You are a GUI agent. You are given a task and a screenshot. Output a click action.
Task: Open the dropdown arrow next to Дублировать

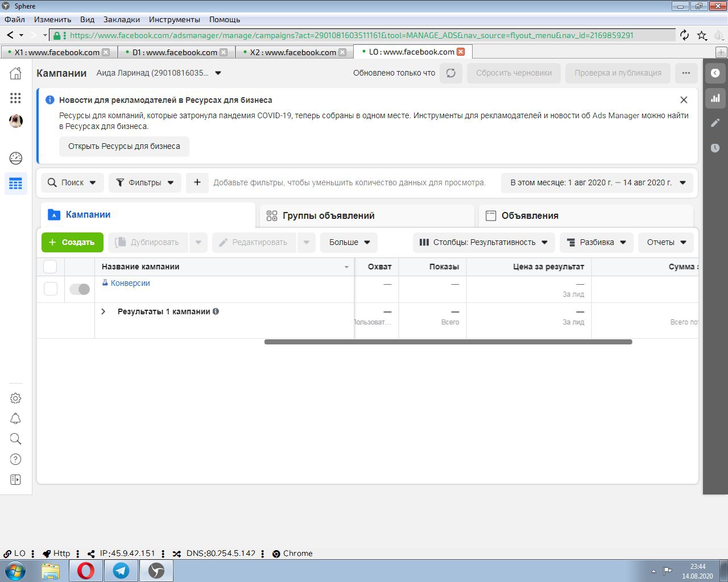tap(198, 242)
